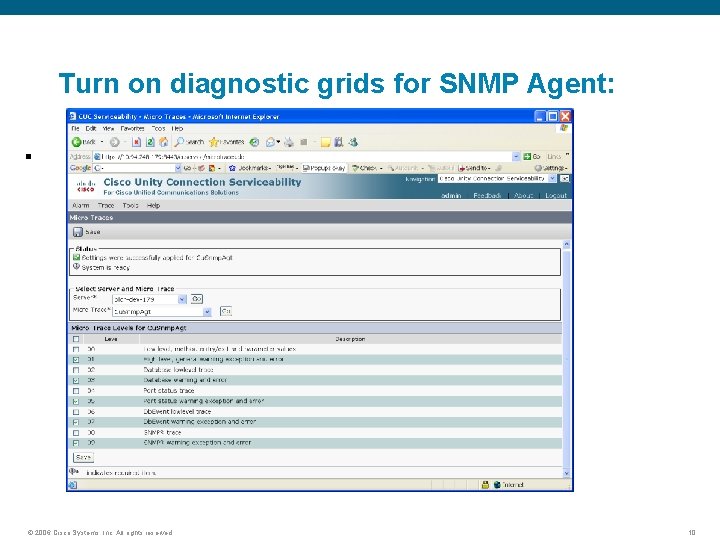Open the Google search box dropdown

point(178,168)
